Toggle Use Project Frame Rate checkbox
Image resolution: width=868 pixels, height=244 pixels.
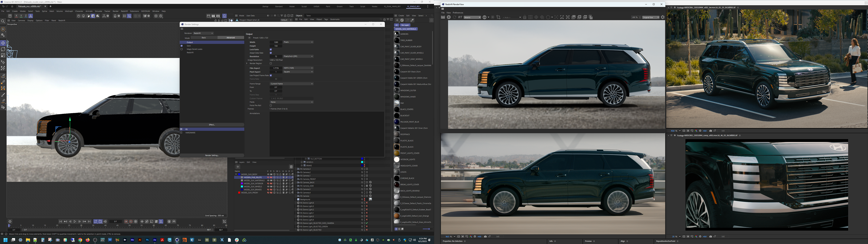pos(271,75)
